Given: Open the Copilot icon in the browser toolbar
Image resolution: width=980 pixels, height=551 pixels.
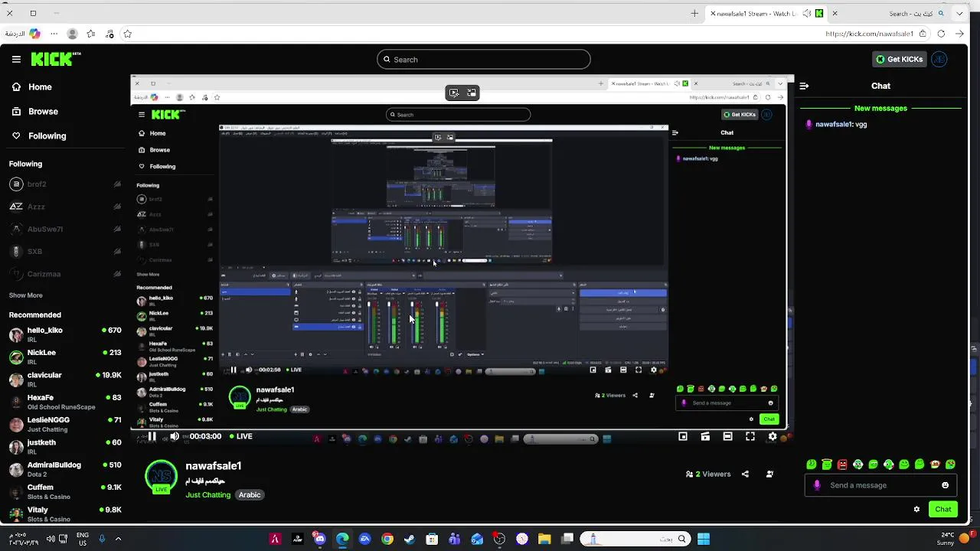Looking at the screenshot, I should coord(34,34).
